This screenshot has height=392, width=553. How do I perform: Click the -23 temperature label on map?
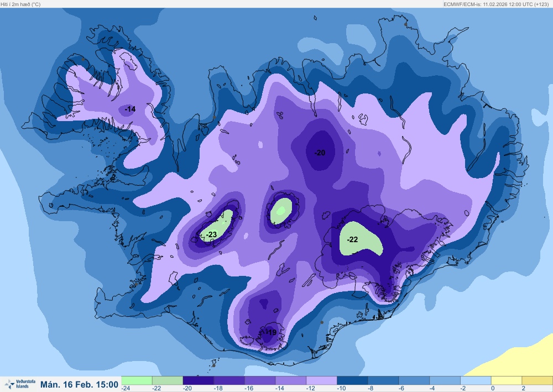[211, 234]
